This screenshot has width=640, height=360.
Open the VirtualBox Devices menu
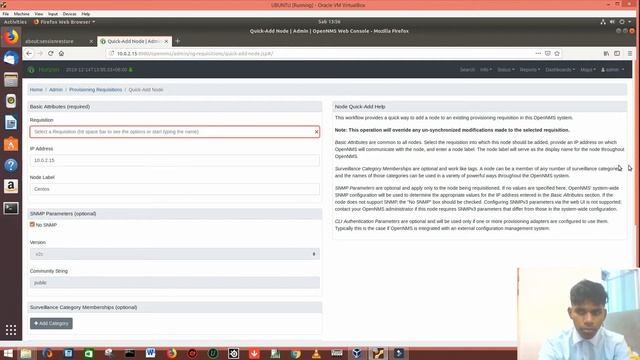[x=69, y=14]
